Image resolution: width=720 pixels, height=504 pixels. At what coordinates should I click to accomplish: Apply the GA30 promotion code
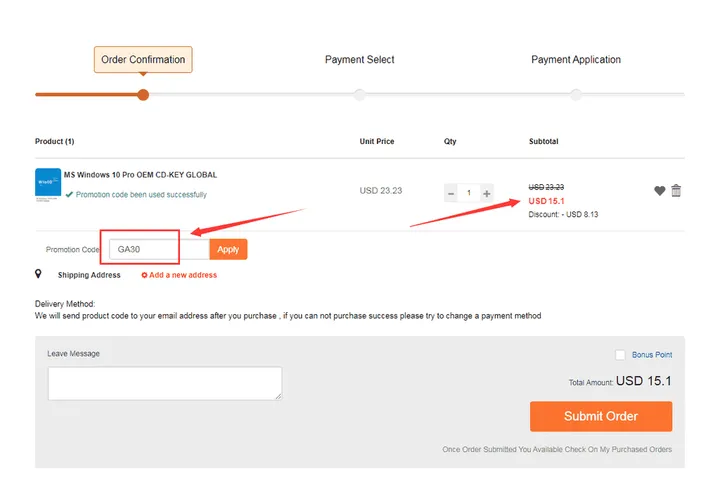(228, 249)
